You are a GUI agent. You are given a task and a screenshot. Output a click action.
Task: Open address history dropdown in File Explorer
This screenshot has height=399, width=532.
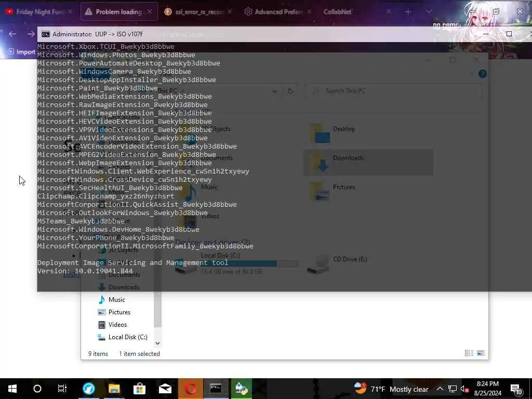[274, 91]
